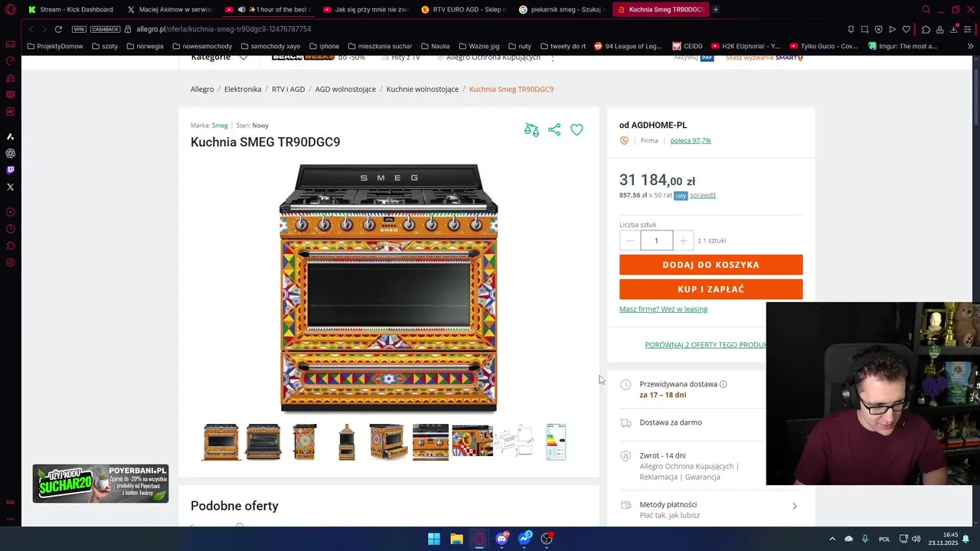
Task: Expand the Kategorie dropdown
Action: click(220, 57)
